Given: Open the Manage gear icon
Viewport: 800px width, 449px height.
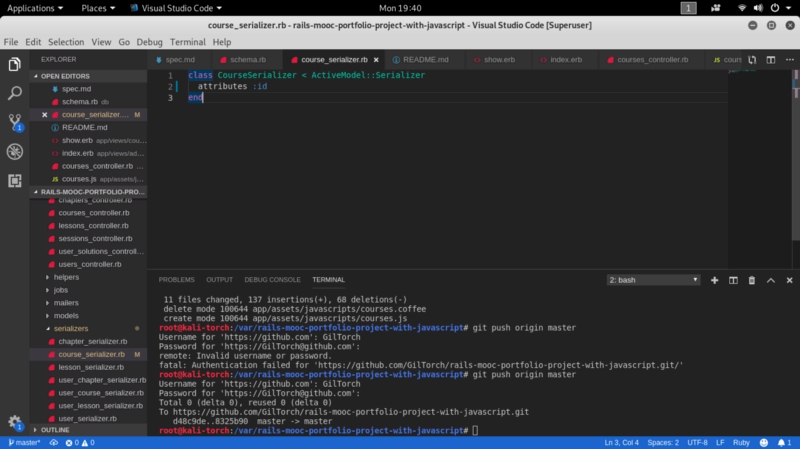Looking at the screenshot, I should [14, 422].
